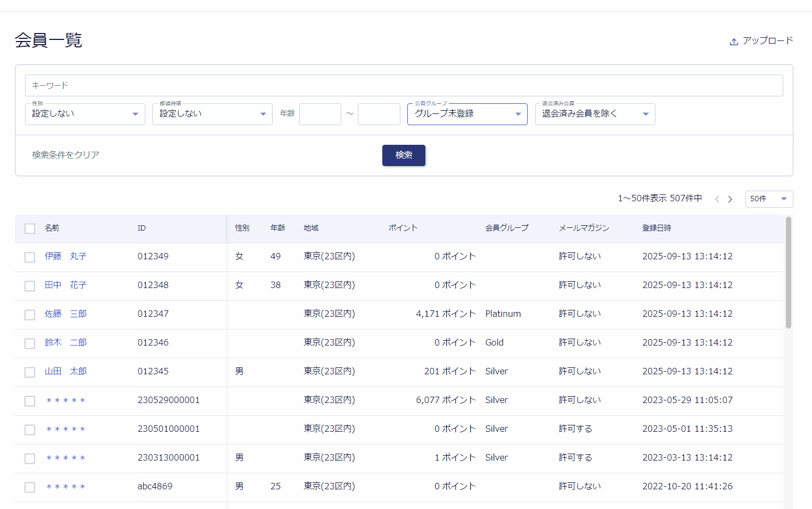
Task: Click the 1～50件表示 507件中 count text
Action: 660,199
